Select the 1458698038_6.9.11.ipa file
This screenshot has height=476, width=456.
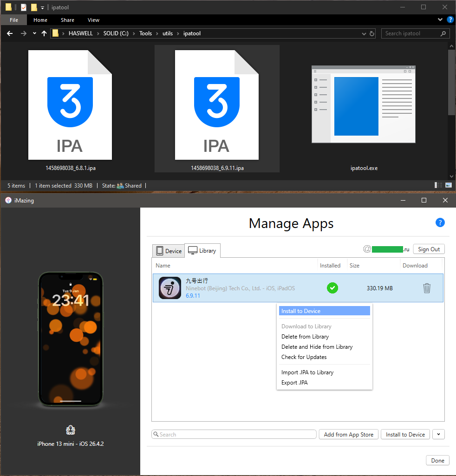217,109
